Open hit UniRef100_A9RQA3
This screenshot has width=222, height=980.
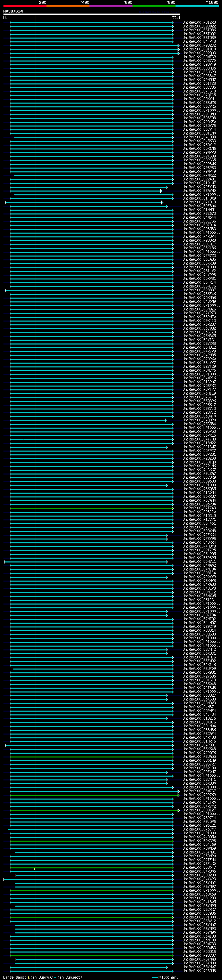coord(199,53)
